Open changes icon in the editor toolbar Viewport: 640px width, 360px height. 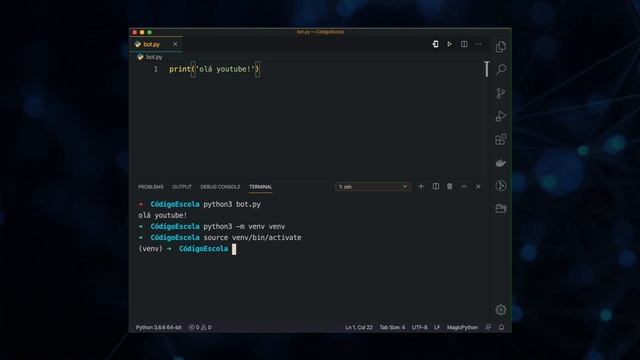pyautogui.click(x=436, y=44)
